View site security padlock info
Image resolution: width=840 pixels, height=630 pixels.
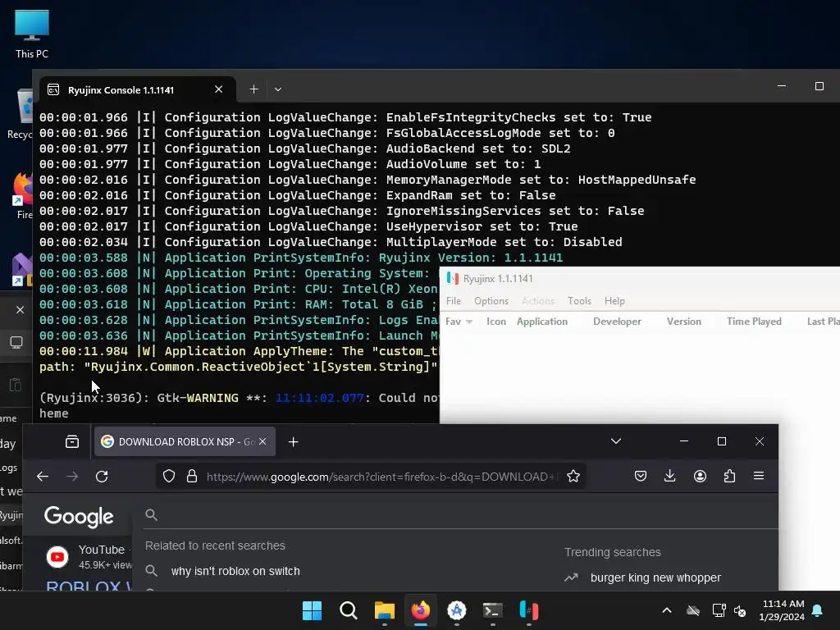[192, 477]
